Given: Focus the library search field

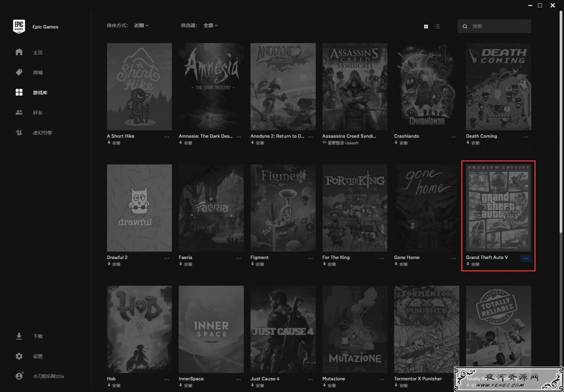Looking at the screenshot, I should click(494, 26).
